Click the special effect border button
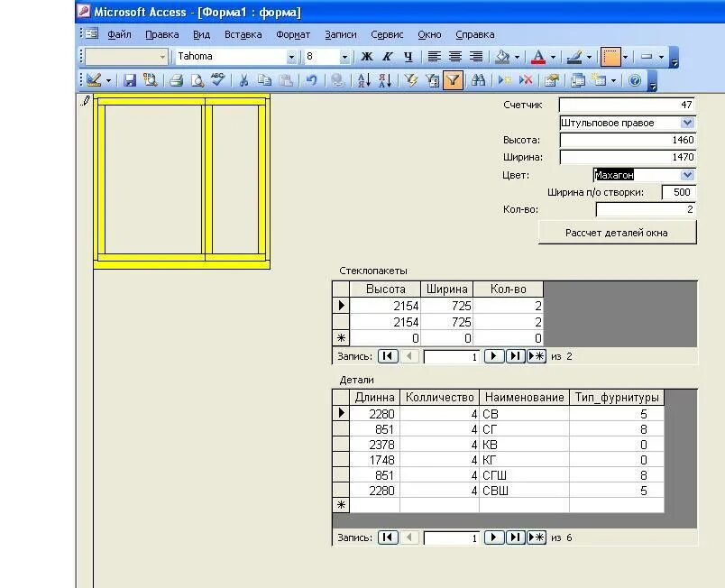This screenshot has height=588, width=725. (610, 57)
